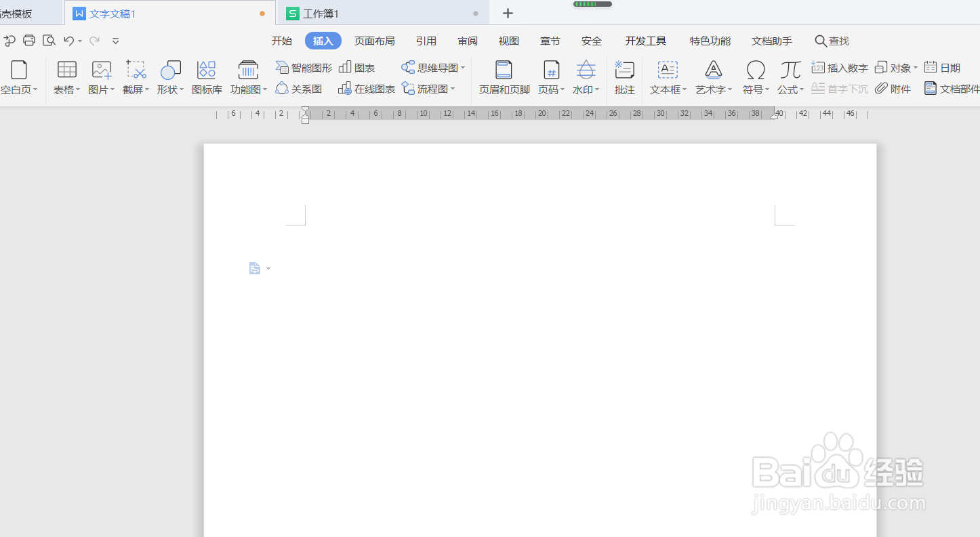Screen dimensions: 980x537
Task: Open the 审阅 ribbon tab
Action: (x=468, y=41)
